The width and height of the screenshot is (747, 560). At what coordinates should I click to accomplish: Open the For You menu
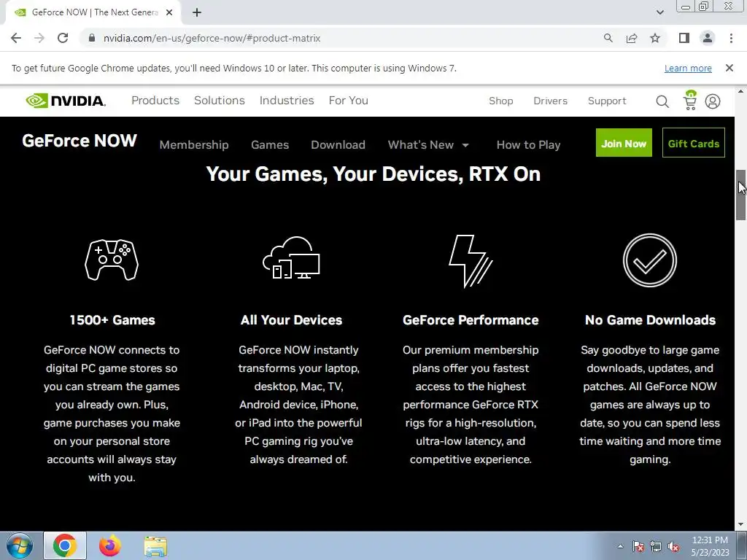[348, 101]
